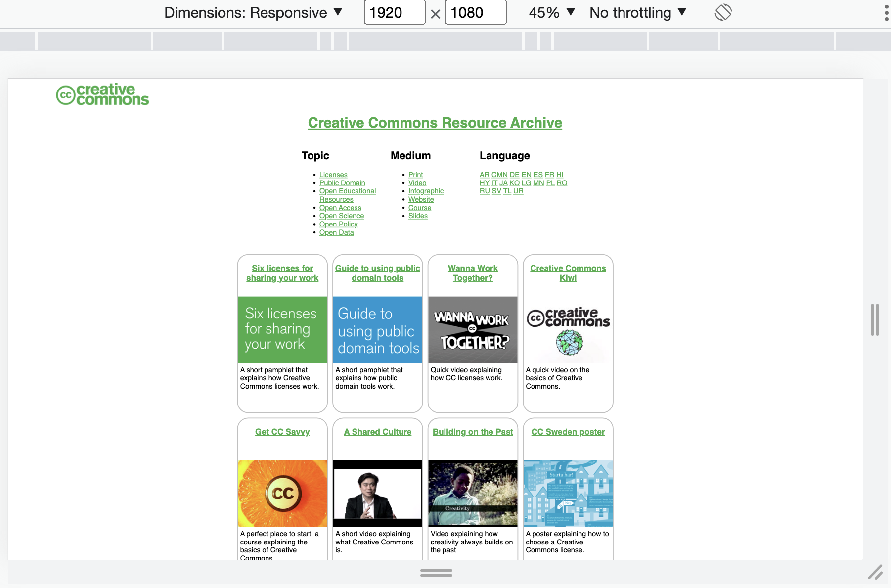Filter by the Slides medium link
This screenshot has height=588, width=891.
[x=418, y=216]
